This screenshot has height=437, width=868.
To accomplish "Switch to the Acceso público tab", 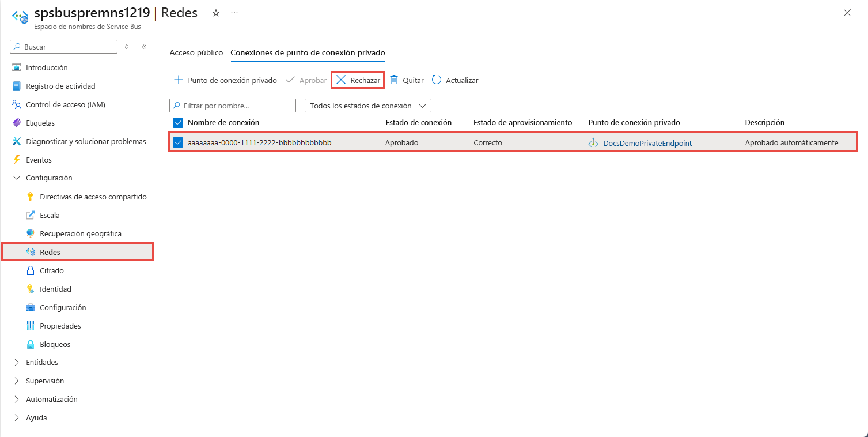I will (196, 52).
